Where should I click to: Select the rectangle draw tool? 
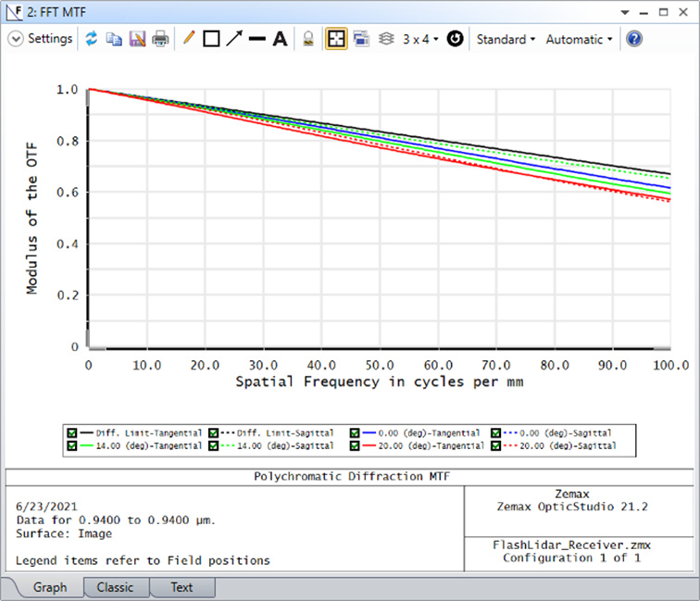pos(211,39)
